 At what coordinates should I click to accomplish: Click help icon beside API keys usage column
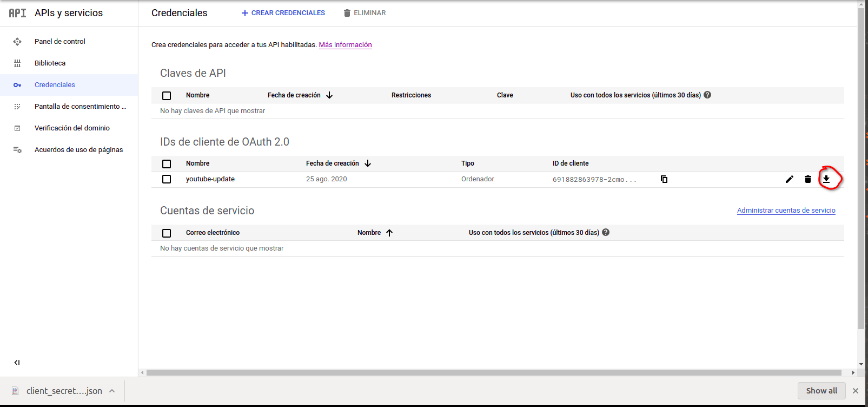(707, 95)
